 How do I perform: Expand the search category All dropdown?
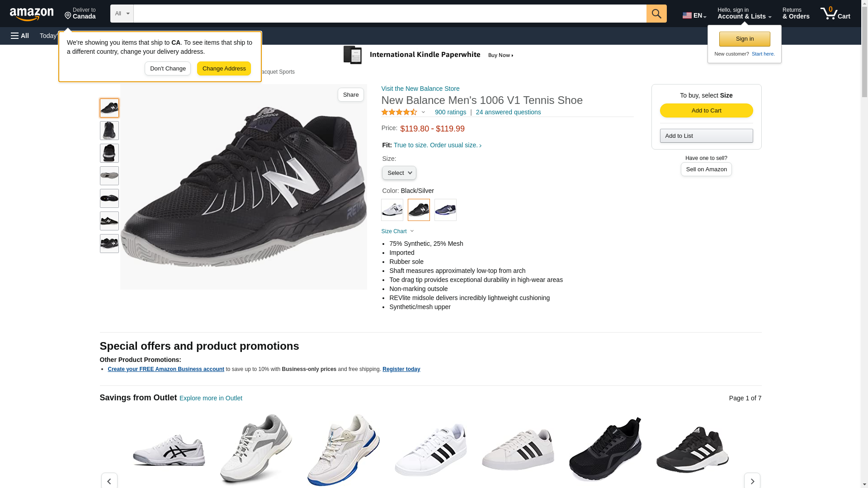[x=122, y=14]
